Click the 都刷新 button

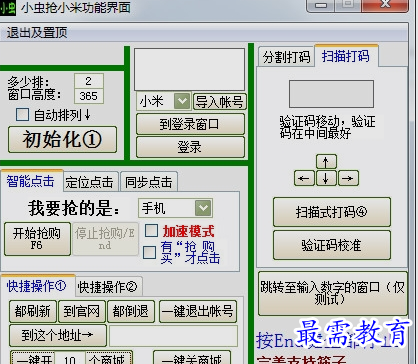(33, 311)
